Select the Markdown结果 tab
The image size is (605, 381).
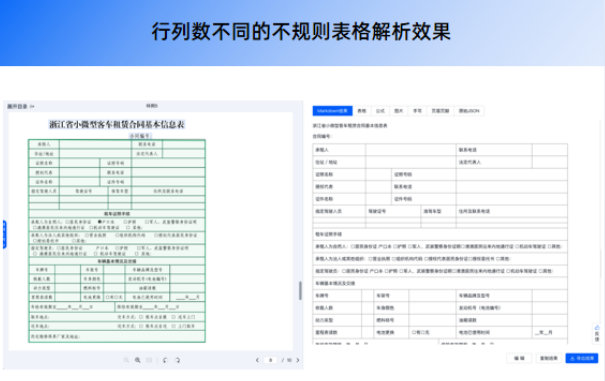[x=332, y=111]
